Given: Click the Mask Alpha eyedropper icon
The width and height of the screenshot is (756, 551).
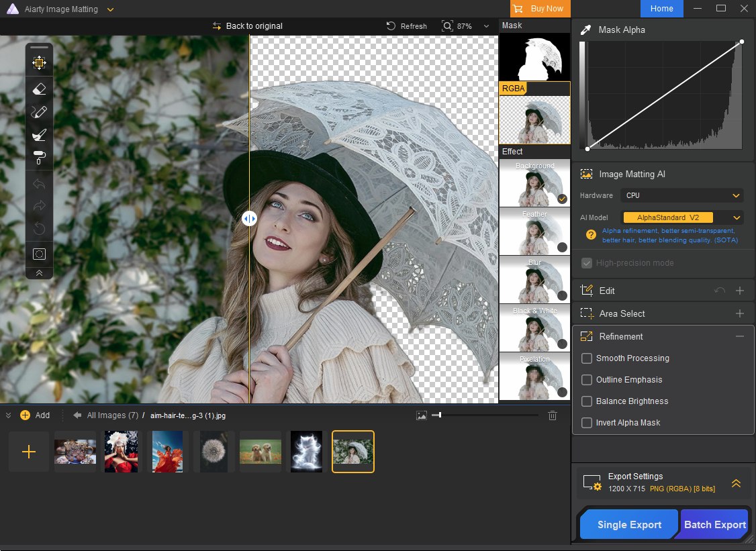Looking at the screenshot, I should (x=586, y=30).
